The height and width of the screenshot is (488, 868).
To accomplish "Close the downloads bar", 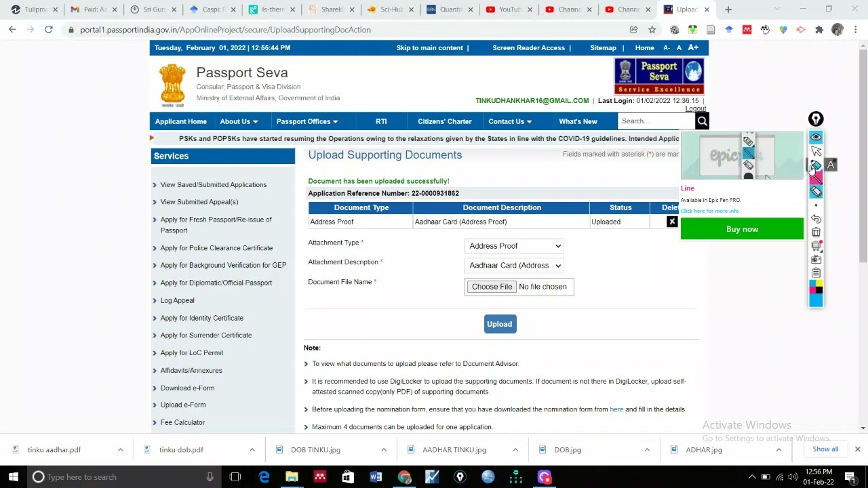I will [x=857, y=449].
